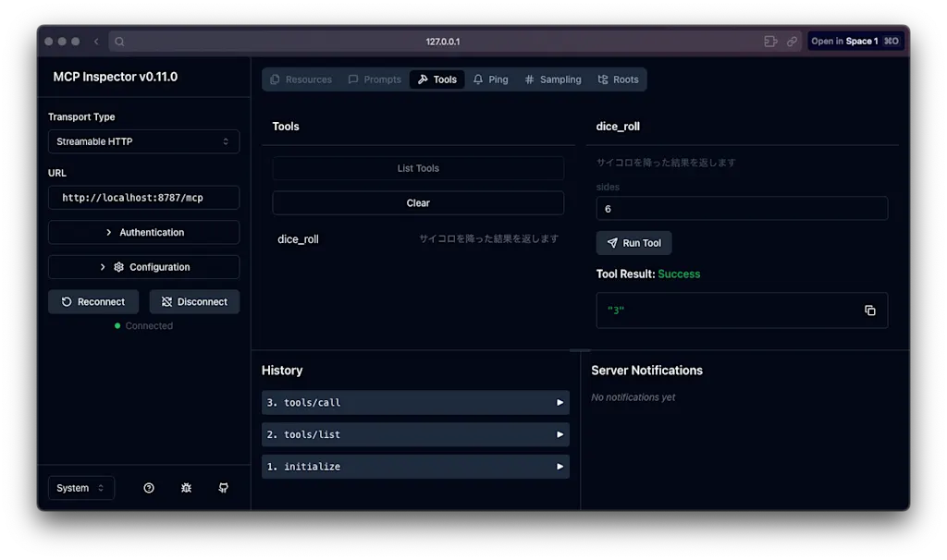This screenshot has height=560, width=947.
Task: Click the search icon in address bar
Action: tap(119, 41)
